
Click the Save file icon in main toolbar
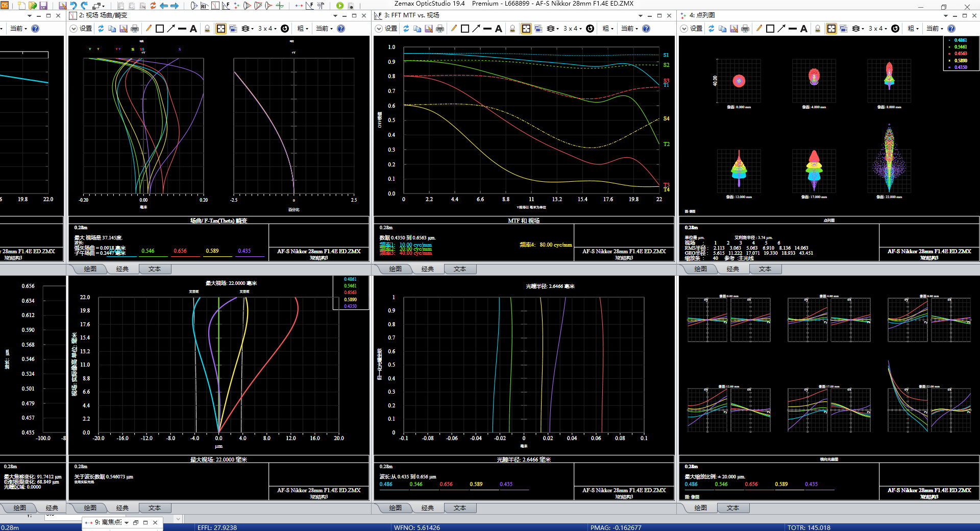(43, 6)
